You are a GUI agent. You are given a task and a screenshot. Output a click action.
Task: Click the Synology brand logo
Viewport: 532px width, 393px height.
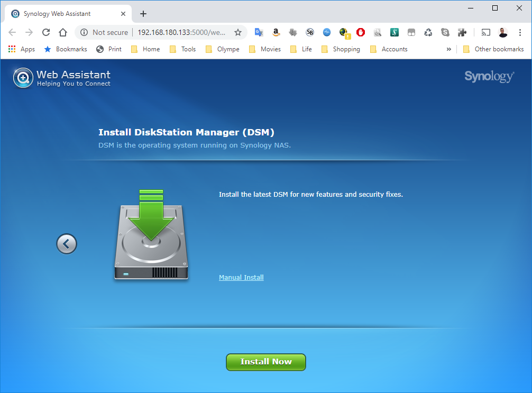(489, 76)
